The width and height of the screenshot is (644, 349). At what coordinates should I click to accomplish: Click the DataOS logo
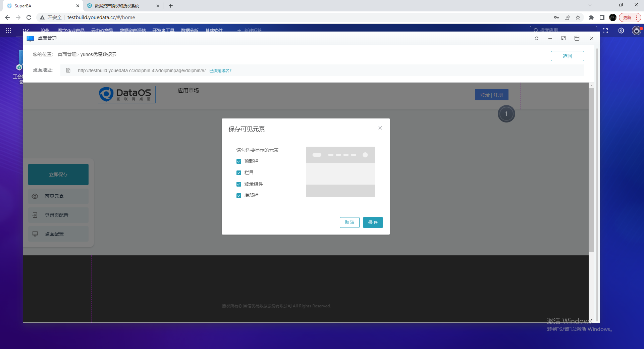click(127, 94)
